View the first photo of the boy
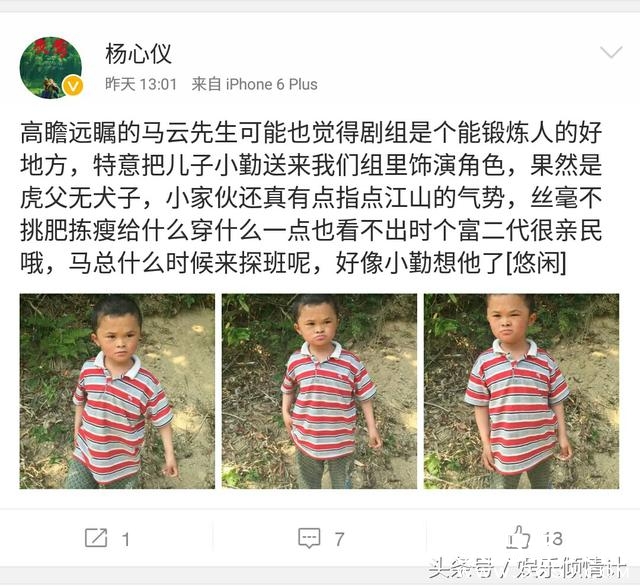Image resolution: width=640 pixels, height=587 pixels. (117, 391)
